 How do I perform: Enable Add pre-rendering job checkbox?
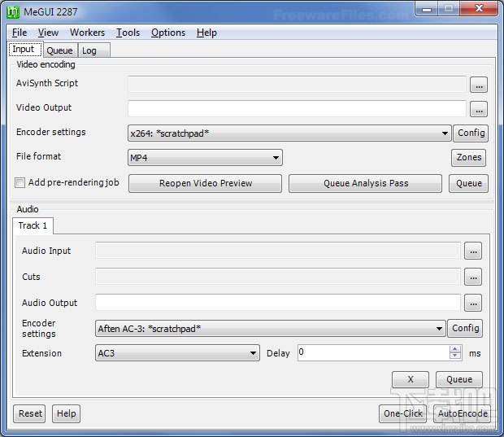point(20,183)
